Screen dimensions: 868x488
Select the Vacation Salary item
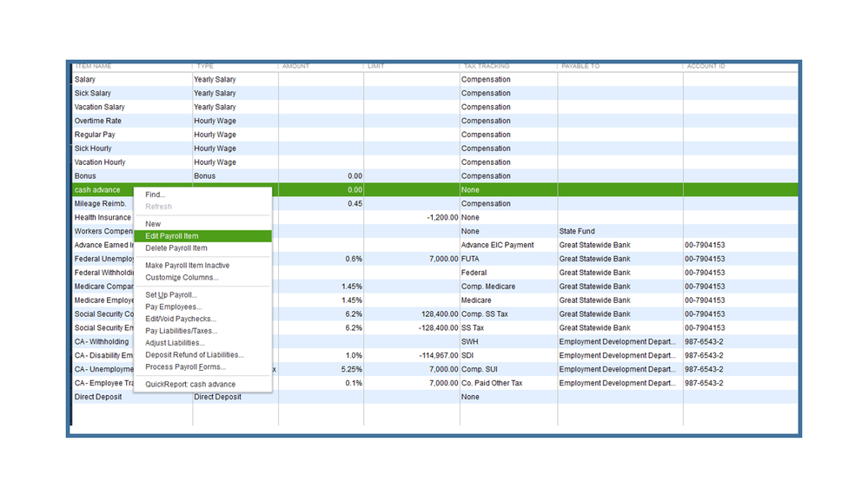point(100,108)
